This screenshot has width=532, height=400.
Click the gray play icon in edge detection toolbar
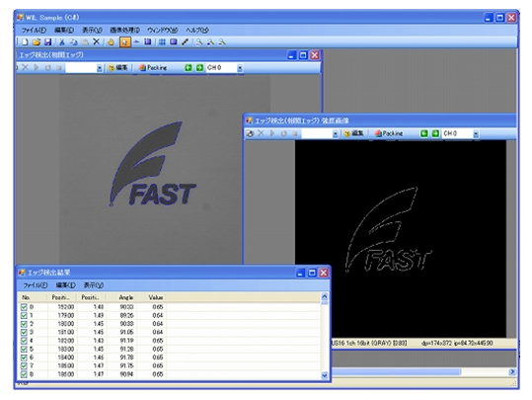[x=37, y=67]
